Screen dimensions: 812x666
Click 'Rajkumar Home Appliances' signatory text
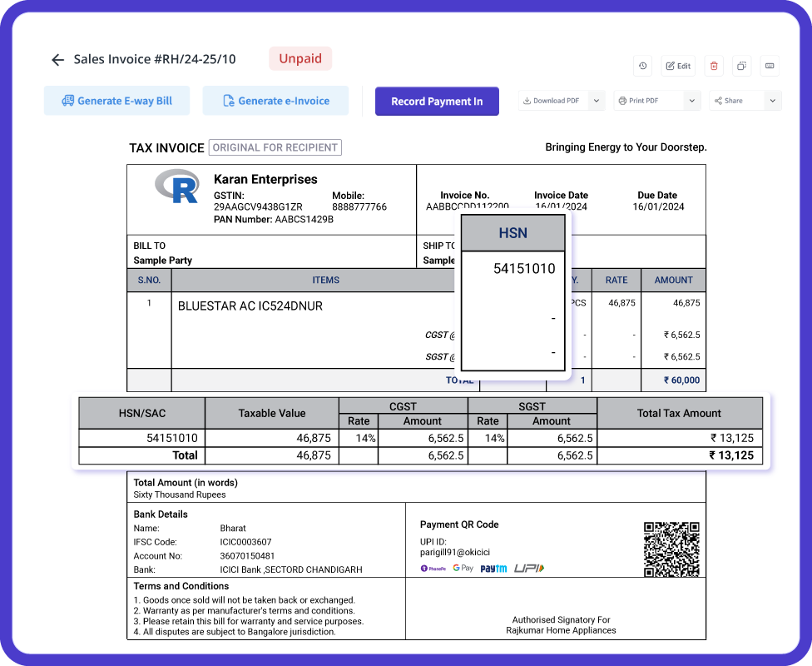(x=561, y=630)
